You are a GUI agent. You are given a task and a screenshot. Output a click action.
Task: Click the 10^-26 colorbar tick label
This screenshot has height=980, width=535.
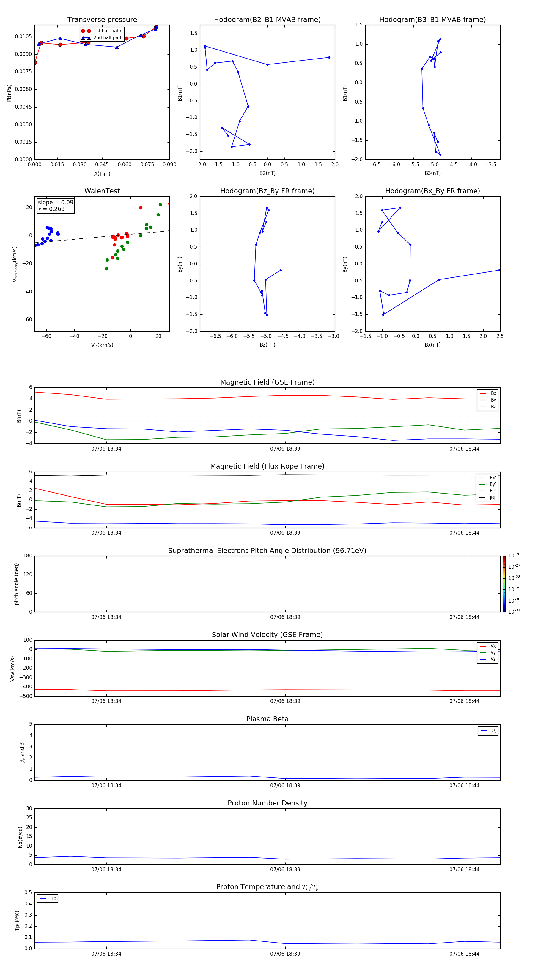[x=514, y=555]
